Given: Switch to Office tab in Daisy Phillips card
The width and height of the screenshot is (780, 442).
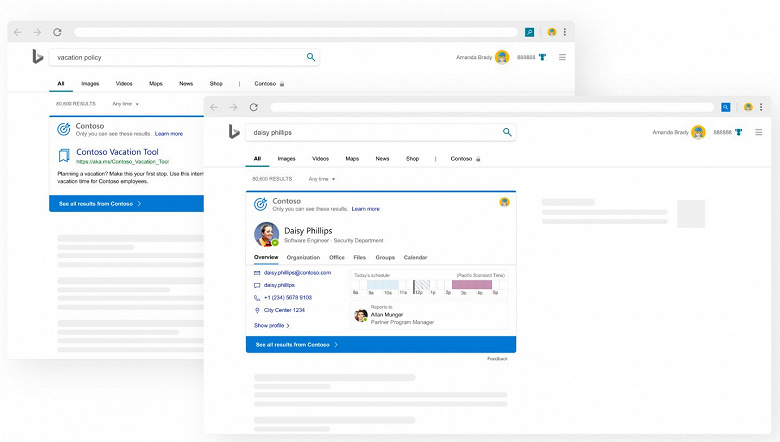Looking at the screenshot, I should (x=337, y=258).
